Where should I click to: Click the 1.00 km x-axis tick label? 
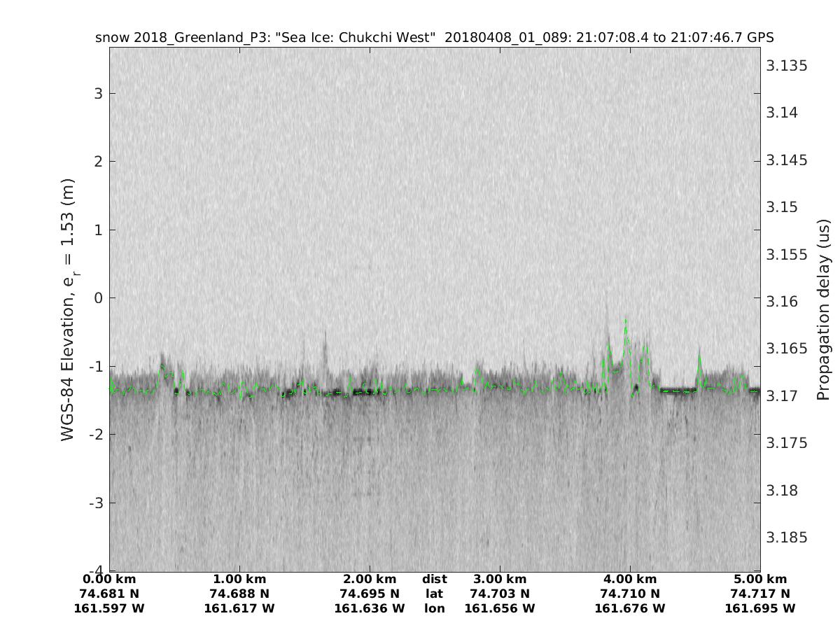pos(239,580)
